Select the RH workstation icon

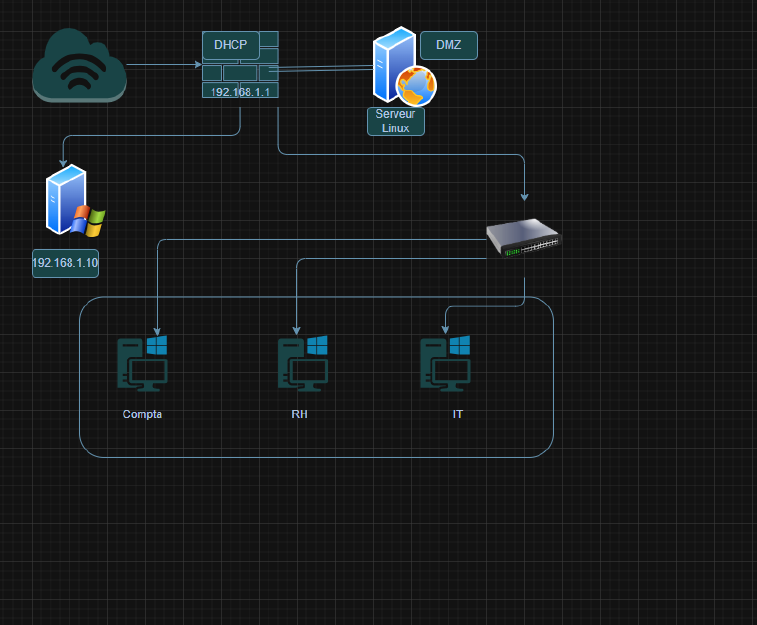[302, 363]
